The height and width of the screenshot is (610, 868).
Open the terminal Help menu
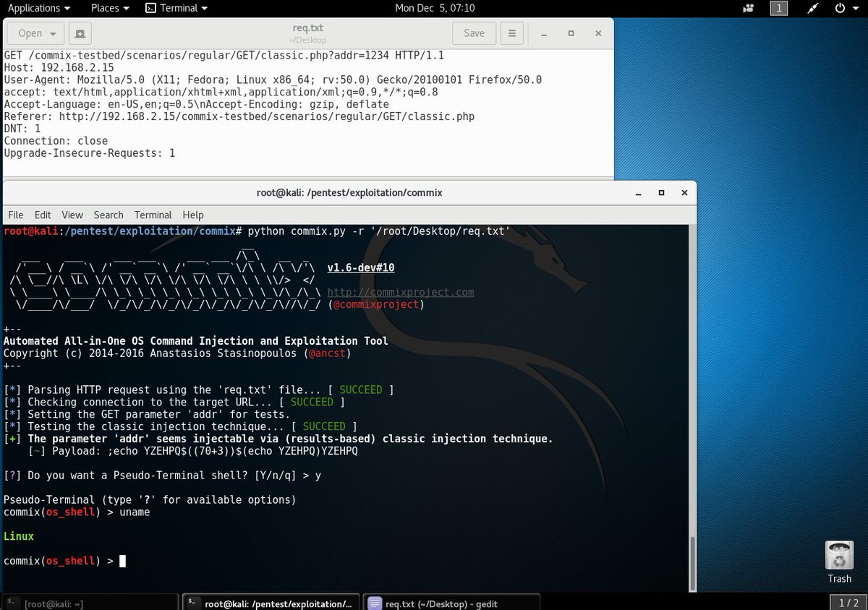[x=193, y=215]
